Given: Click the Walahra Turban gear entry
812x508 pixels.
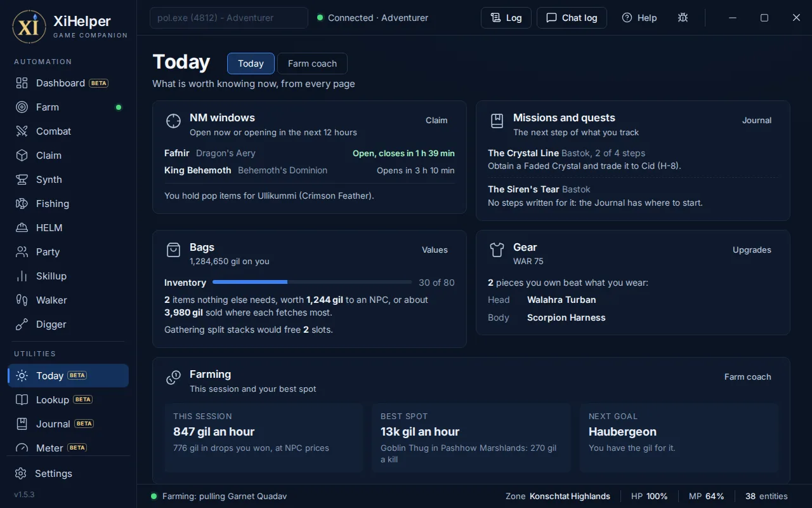Looking at the screenshot, I should (561, 300).
